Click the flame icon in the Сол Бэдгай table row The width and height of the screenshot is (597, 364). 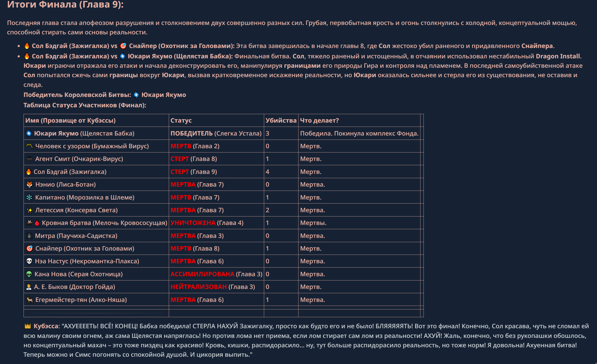(28, 172)
